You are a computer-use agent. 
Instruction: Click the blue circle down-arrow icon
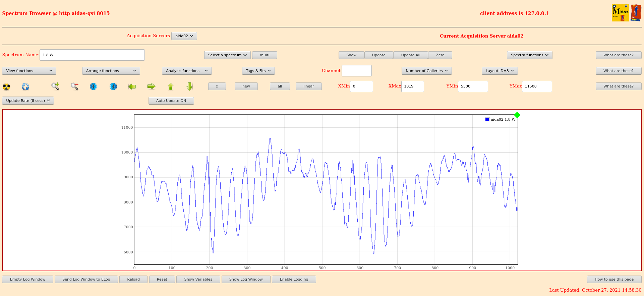pos(94,86)
